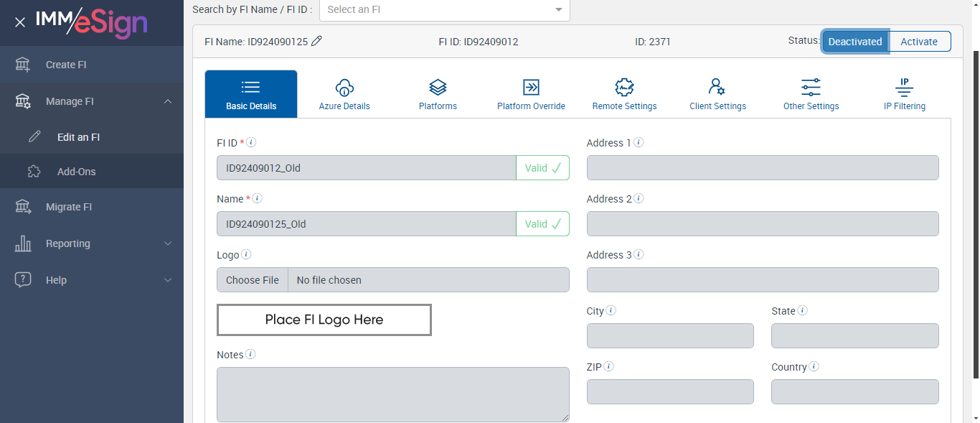Expand the Help menu

click(x=168, y=280)
